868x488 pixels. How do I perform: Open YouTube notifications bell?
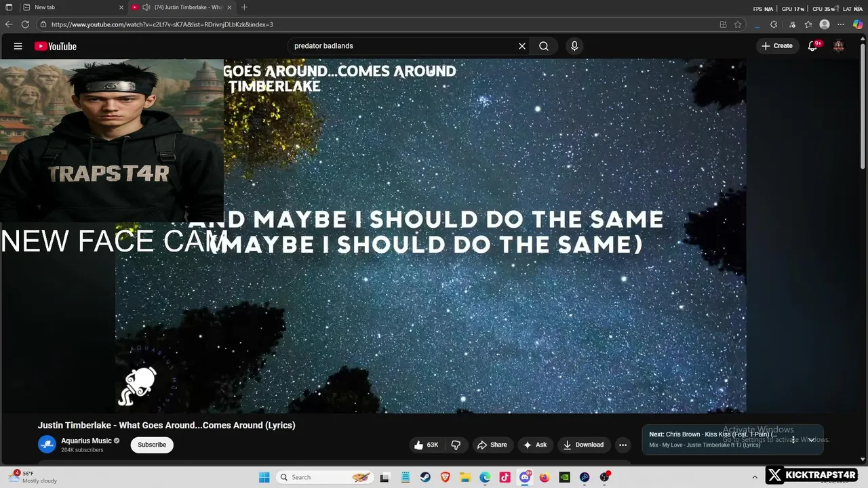(x=813, y=46)
